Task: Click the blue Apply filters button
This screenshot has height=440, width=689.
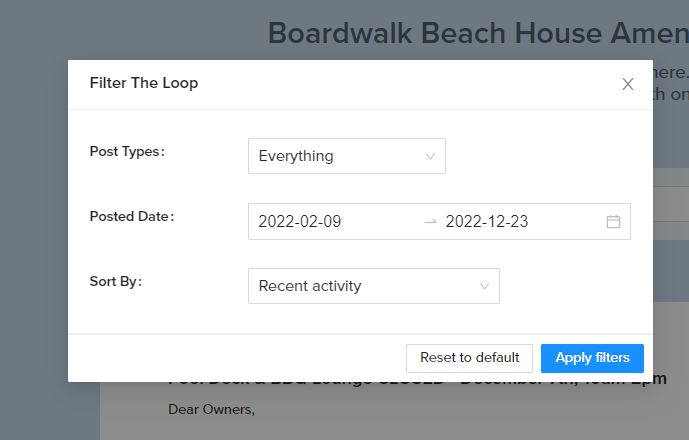Action: (x=592, y=358)
